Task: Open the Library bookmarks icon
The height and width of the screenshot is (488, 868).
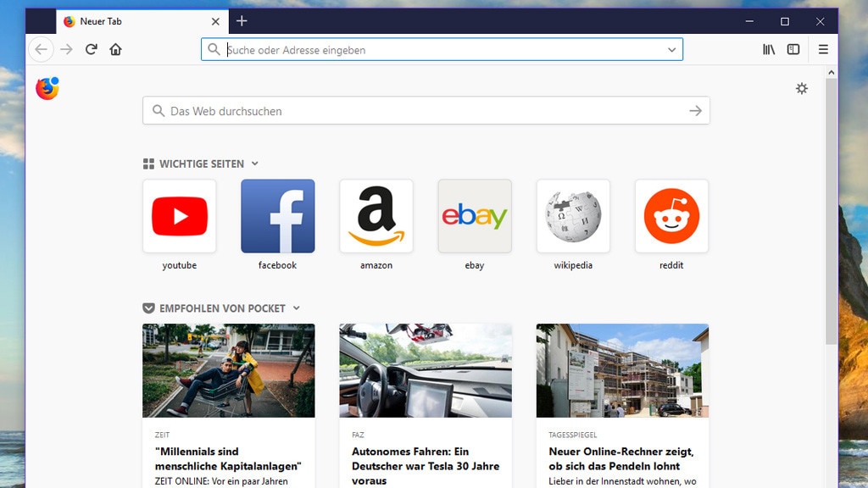Action: click(769, 50)
